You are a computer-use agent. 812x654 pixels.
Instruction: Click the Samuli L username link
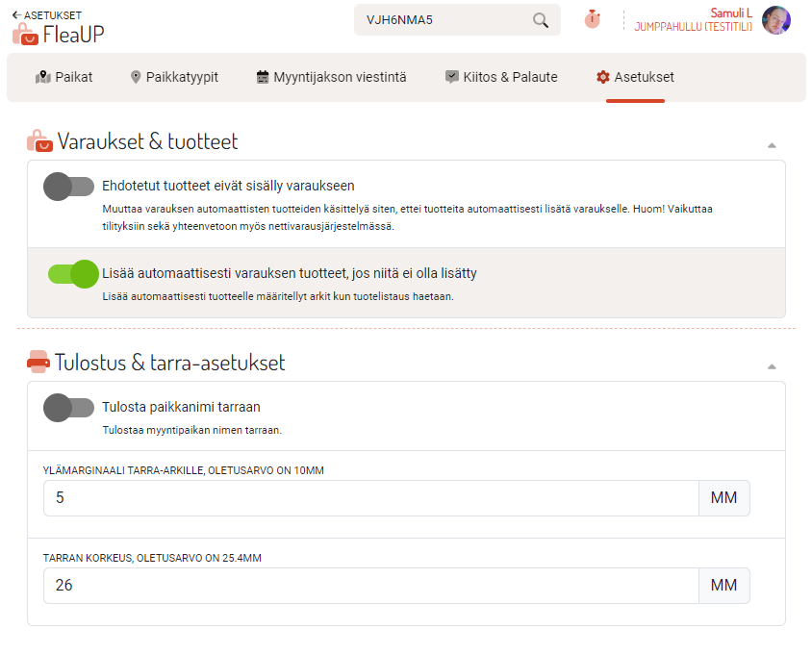click(730, 13)
